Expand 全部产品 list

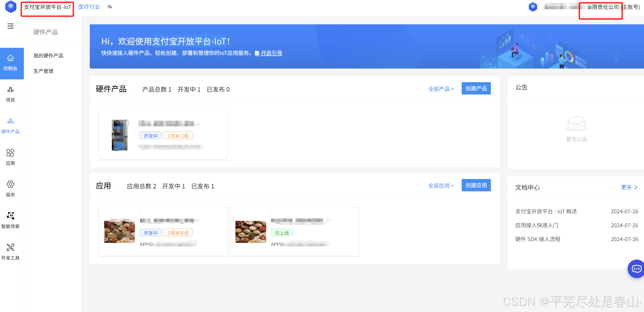point(441,89)
